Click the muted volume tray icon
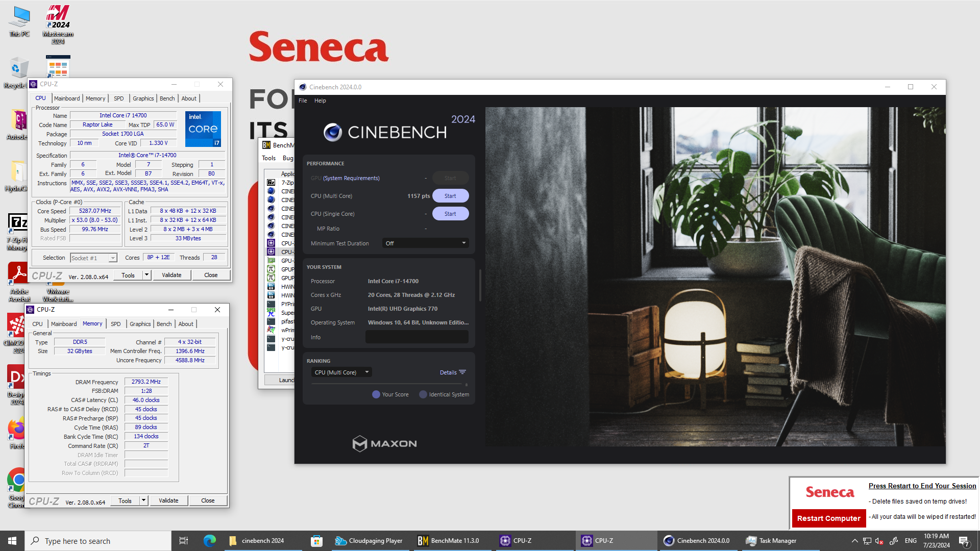The width and height of the screenshot is (980, 551). [879, 541]
